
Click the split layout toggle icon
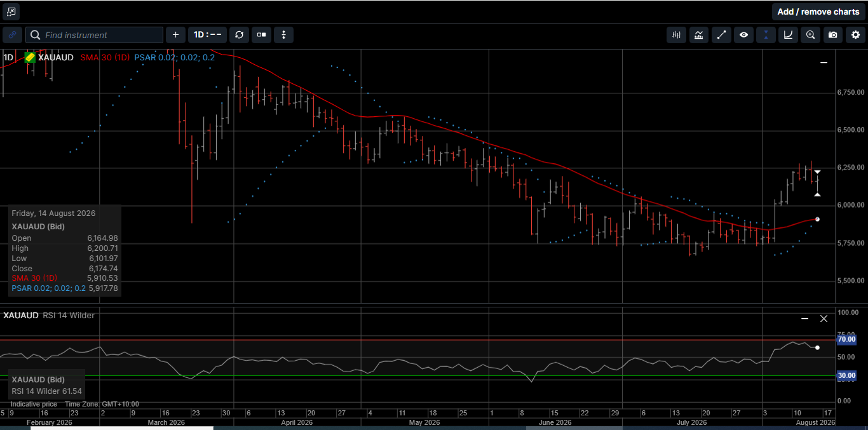tap(261, 35)
